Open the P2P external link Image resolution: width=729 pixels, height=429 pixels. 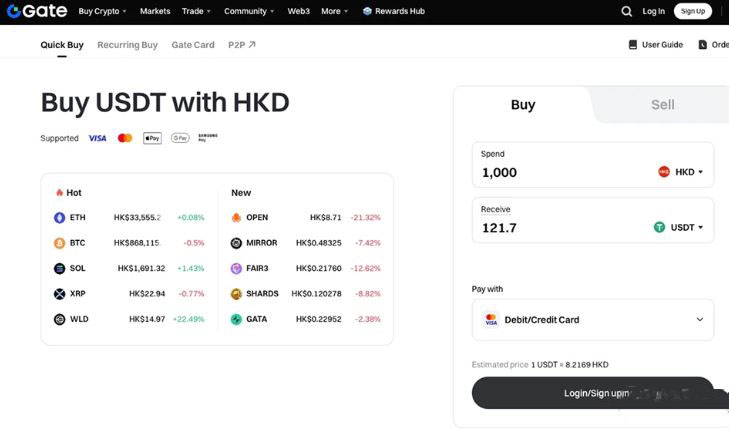(x=241, y=45)
